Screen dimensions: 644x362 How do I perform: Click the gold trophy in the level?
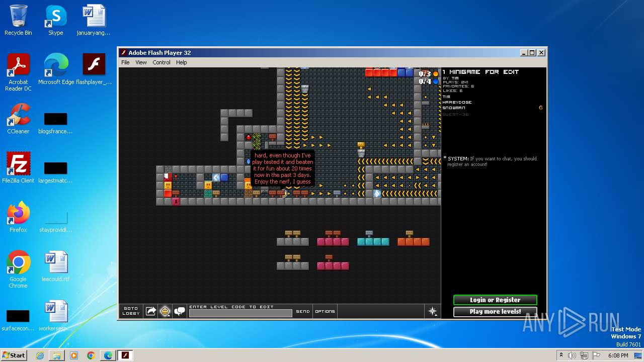(361, 145)
